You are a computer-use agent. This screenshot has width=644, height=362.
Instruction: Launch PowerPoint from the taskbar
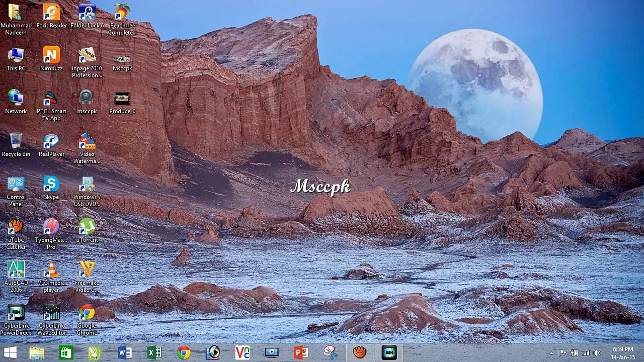[x=301, y=352]
